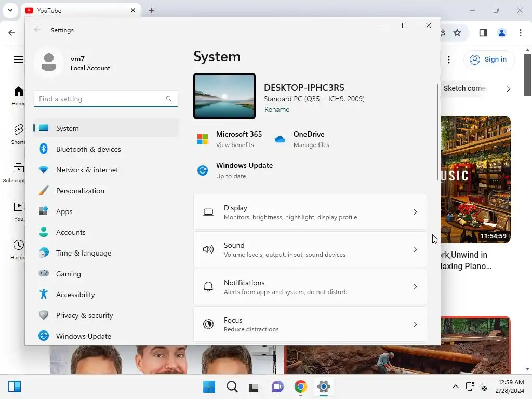Select Accounts in the Settings sidebar
The height and width of the screenshot is (399, 532).
(x=106, y=232)
